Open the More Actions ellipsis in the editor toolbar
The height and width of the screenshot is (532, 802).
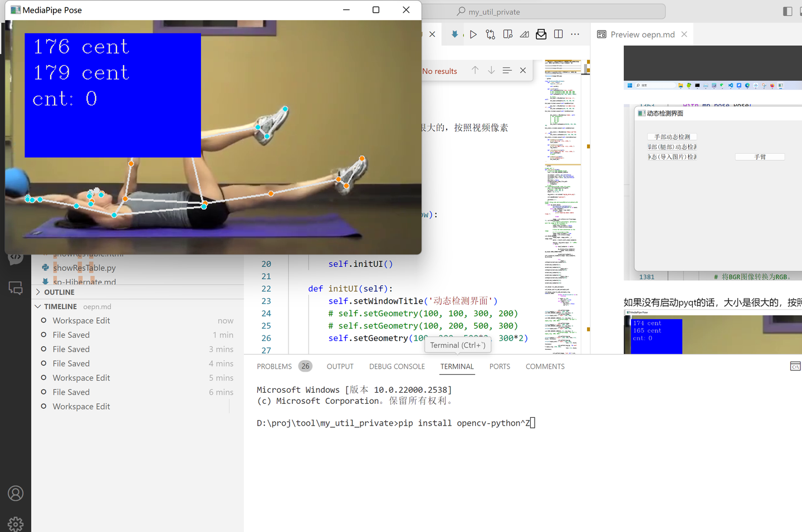click(x=575, y=34)
